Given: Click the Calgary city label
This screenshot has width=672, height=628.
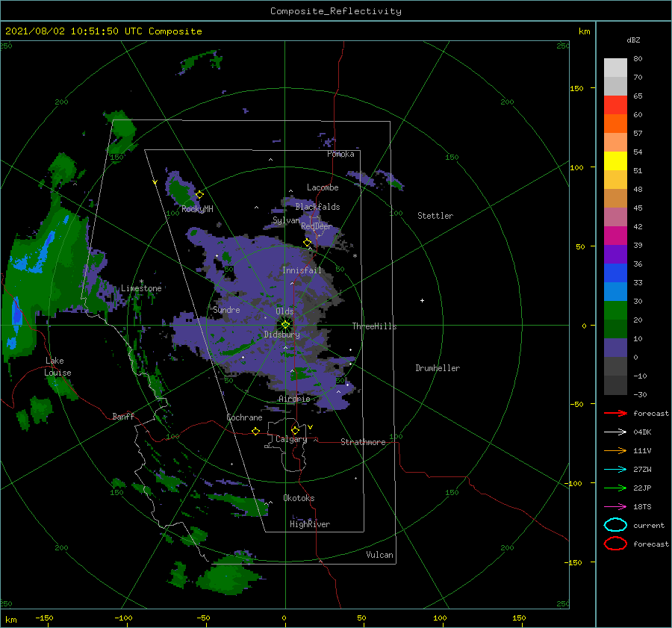Looking at the screenshot, I should (x=291, y=439).
